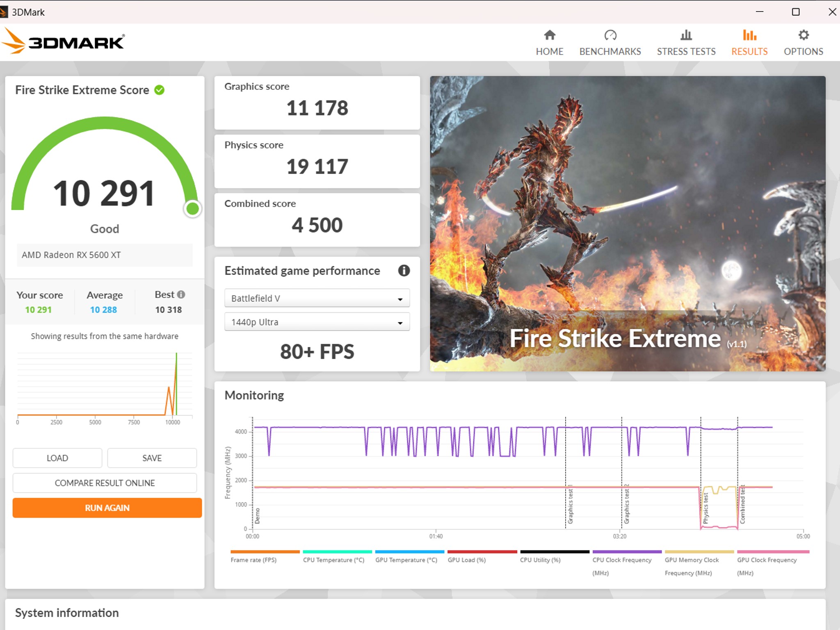Image resolution: width=840 pixels, height=630 pixels.
Task: Toggle CPU Temperature legend in Monitoring
Action: pyautogui.click(x=333, y=560)
